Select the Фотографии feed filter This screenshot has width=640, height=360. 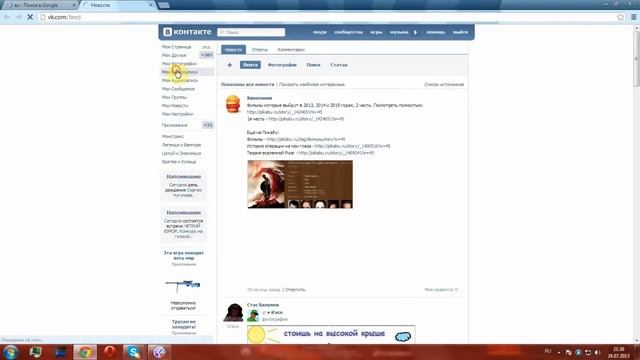pyautogui.click(x=282, y=65)
